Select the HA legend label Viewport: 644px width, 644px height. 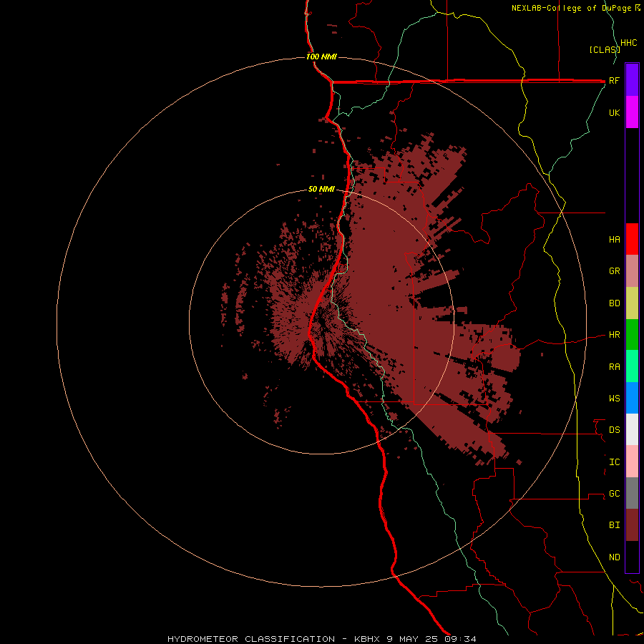[x=614, y=240]
